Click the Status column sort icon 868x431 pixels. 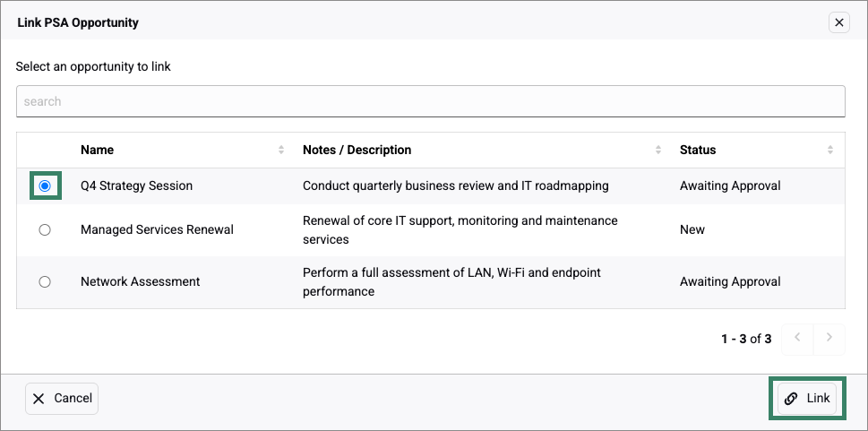coord(830,150)
